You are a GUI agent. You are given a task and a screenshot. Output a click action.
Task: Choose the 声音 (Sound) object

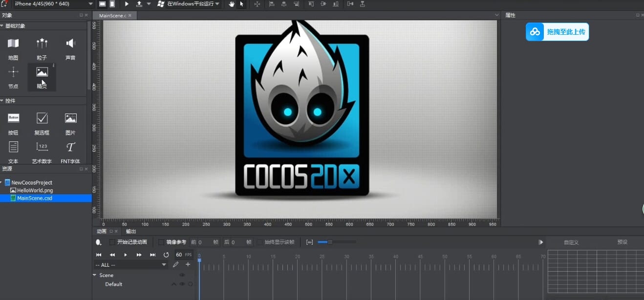point(70,44)
